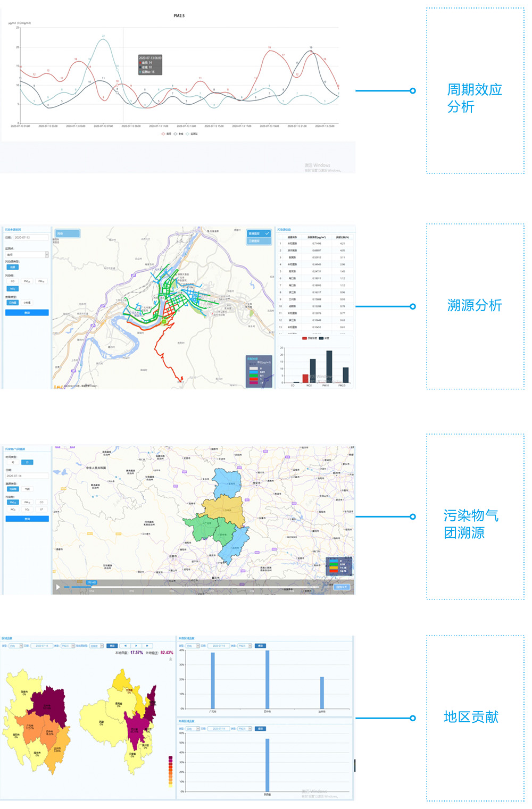
Task: Select CO pollutant in source tracing panel
Action: point(13,281)
